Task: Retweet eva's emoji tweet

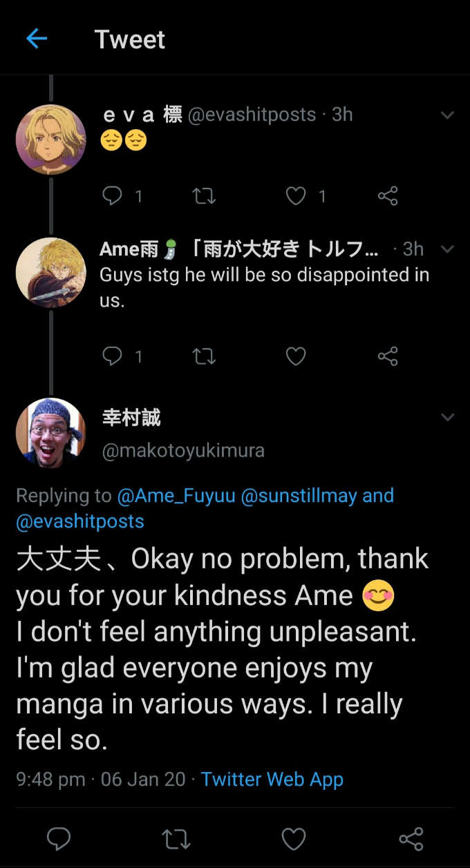Action: pyautogui.click(x=204, y=197)
